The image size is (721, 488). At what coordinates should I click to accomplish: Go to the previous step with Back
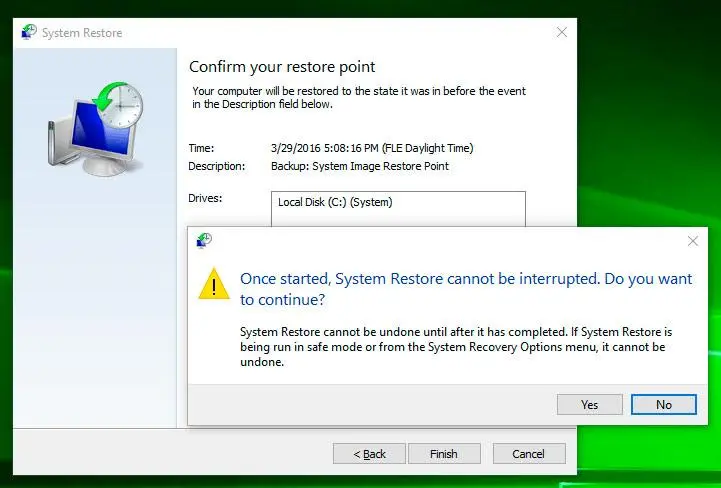[369, 454]
